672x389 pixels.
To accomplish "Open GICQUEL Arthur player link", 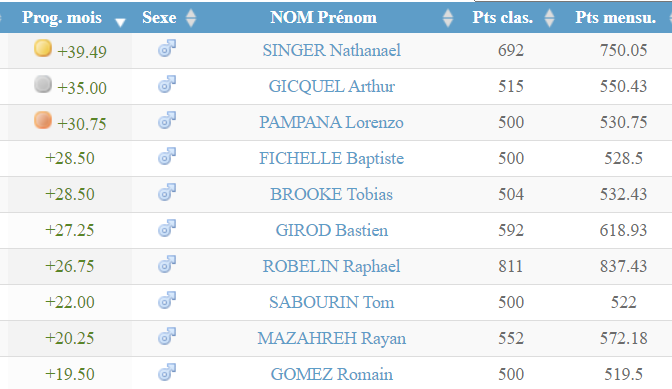I will tap(332, 87).
